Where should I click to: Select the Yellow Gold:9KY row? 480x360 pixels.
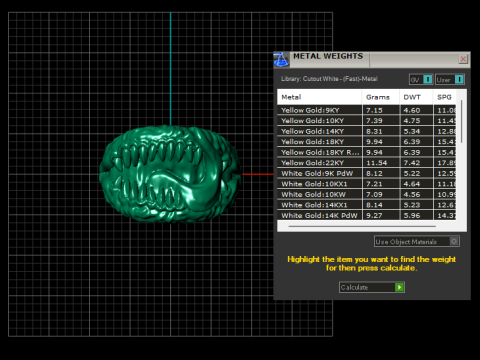[x=367, y=110]
